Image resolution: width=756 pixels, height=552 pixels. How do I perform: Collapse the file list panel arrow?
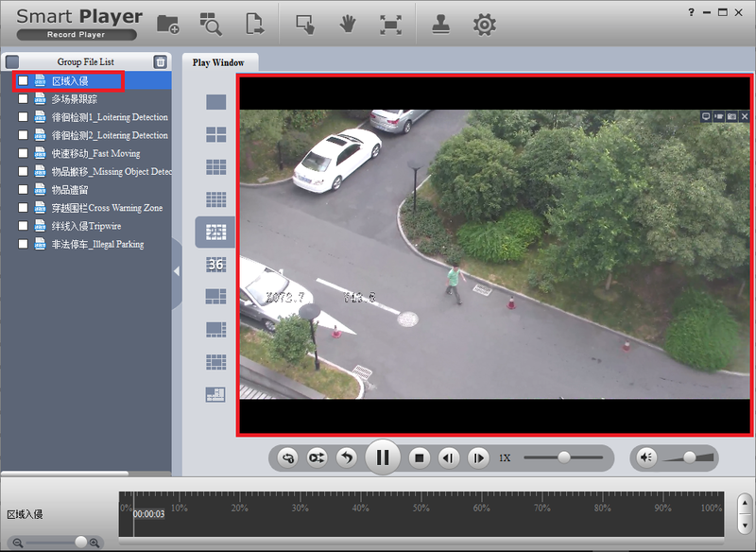coord(177,271)
